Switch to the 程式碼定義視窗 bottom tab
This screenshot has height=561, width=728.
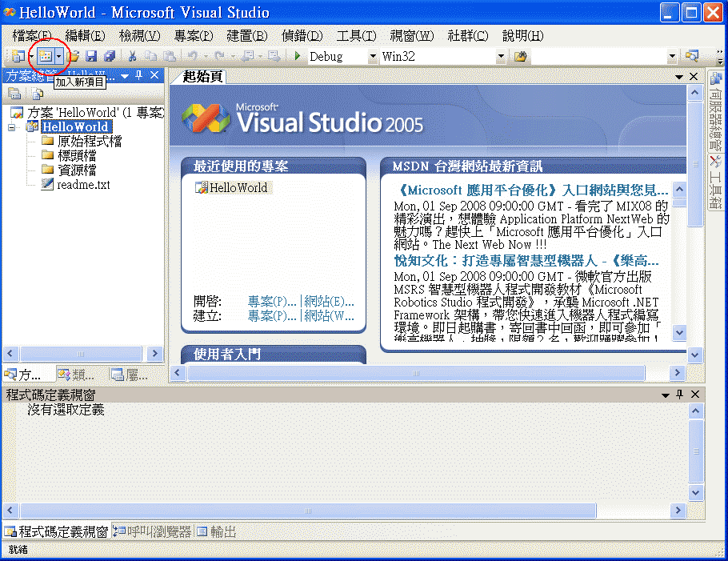coord(57,531)
